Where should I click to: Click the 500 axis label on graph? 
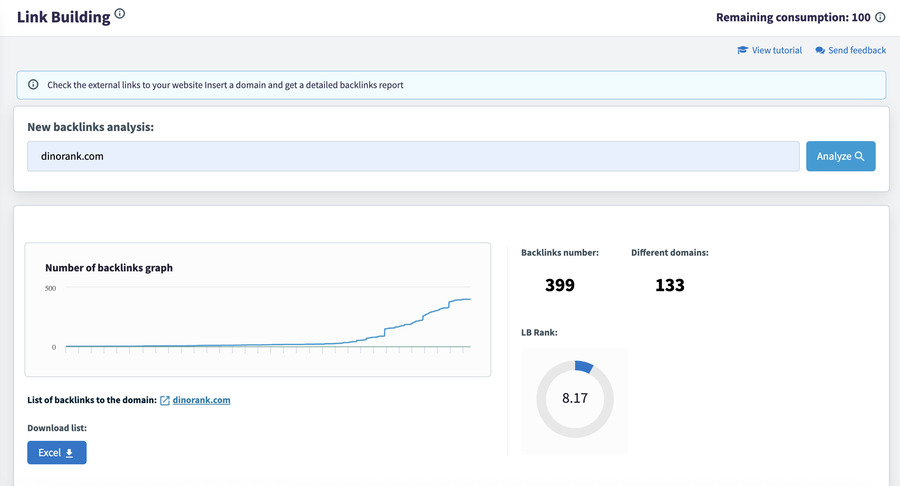51,288
